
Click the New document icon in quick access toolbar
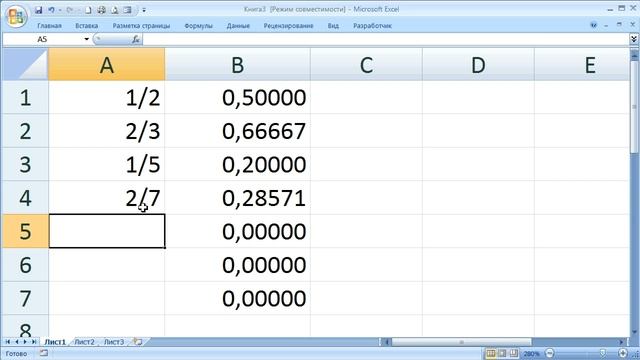point(88,10)
